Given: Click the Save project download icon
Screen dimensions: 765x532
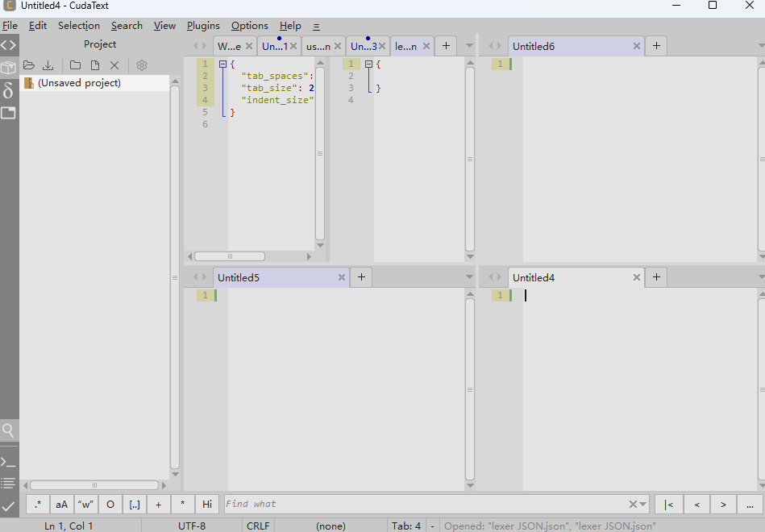Looking at the screenshot, I should [48, 65].
